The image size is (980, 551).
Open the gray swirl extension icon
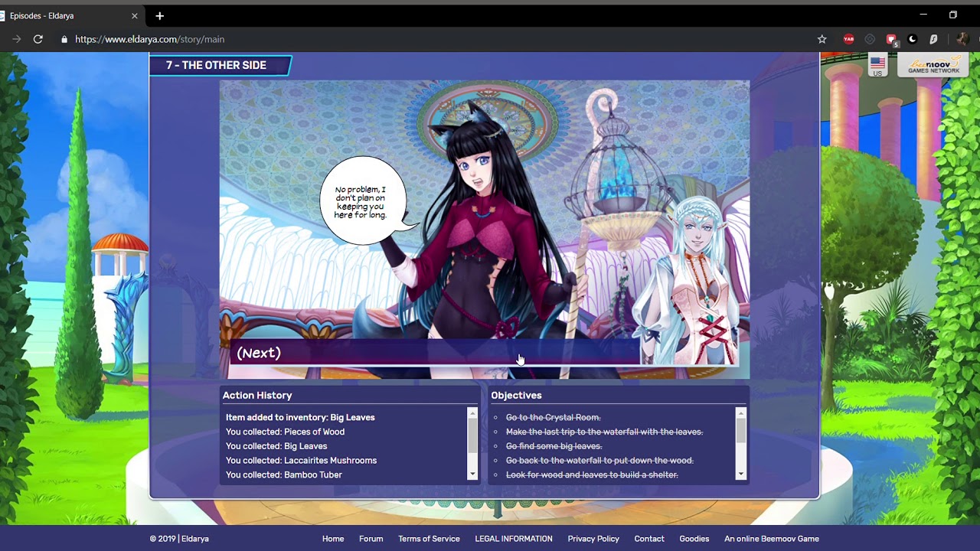[870, 39]
